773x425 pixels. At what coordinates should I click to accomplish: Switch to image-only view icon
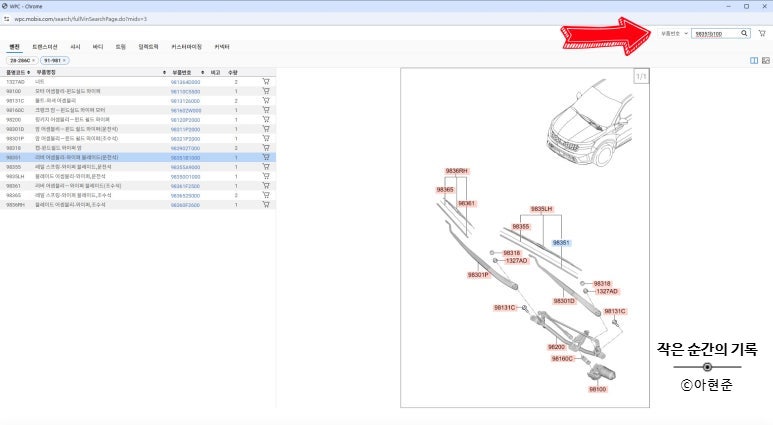(x=766, y=60)
